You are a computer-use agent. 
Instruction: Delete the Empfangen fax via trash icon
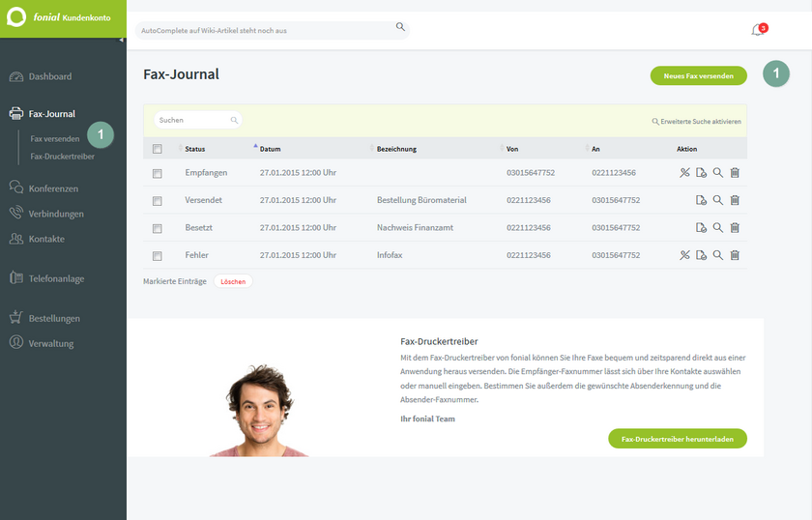735,172
